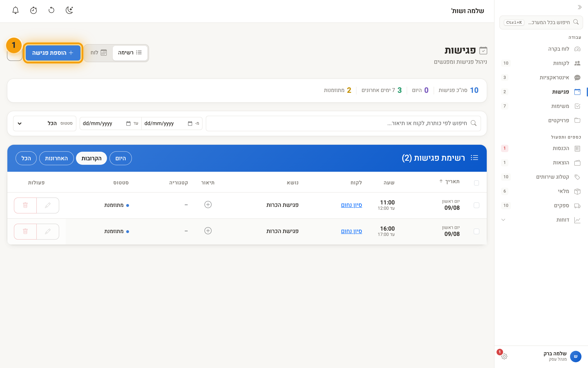Open סיון נחום link in 11:00 row

(x=351, y=205)
